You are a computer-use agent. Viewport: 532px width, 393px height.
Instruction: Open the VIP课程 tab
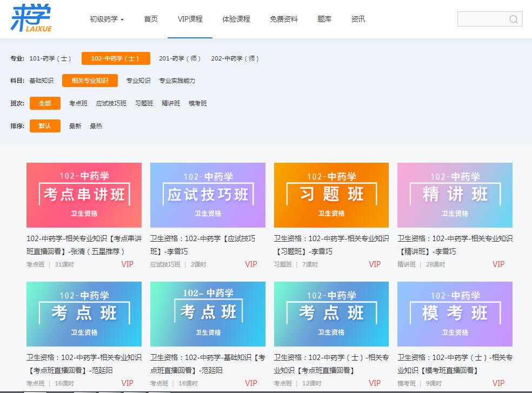(x=190, y=19)
